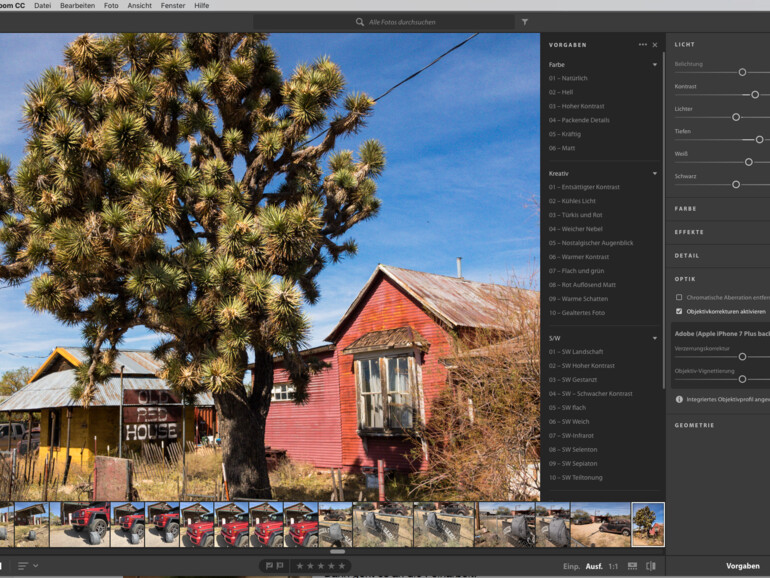Collapse the LICHT edit section
Image resolution: width=770 pixels, height=578 pixels.
(685, 44)
